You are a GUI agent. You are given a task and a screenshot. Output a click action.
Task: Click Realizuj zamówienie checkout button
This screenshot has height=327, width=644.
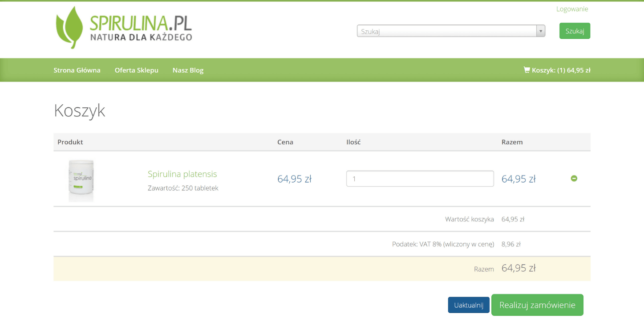537,305
